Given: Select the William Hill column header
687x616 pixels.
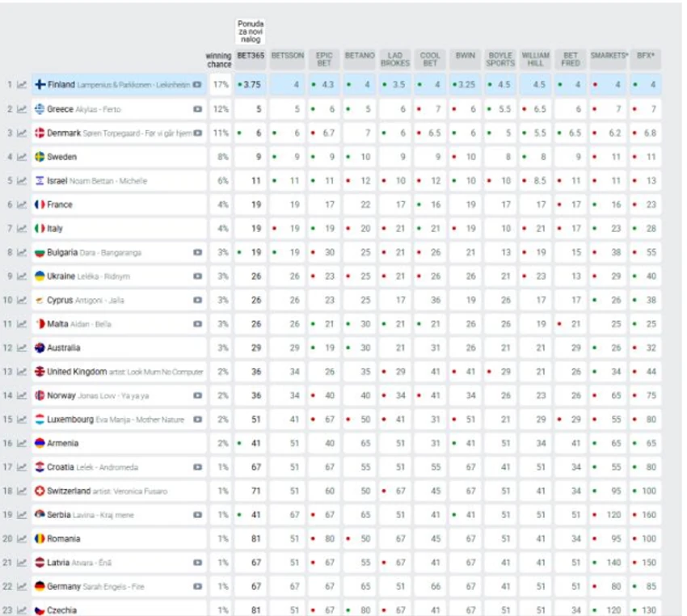Looking at the screenshot, I should pos(535,59).
